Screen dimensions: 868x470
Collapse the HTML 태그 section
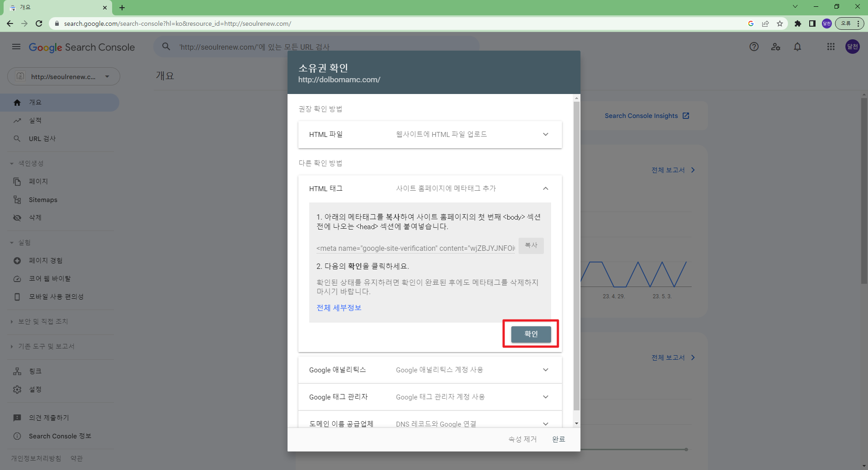click(545, 188)
